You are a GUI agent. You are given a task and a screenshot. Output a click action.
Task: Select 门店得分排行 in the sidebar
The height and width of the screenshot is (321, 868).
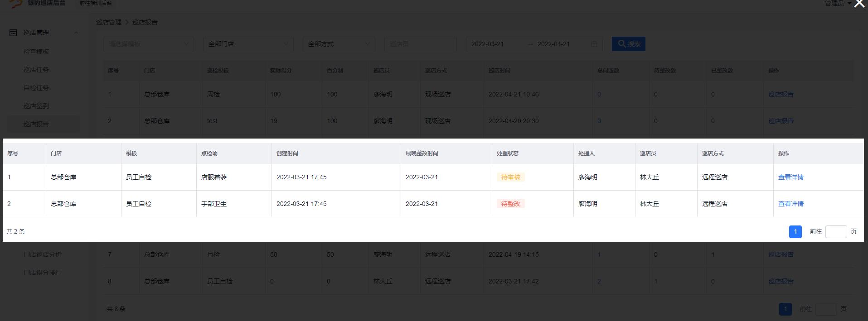tap(43, 273)
